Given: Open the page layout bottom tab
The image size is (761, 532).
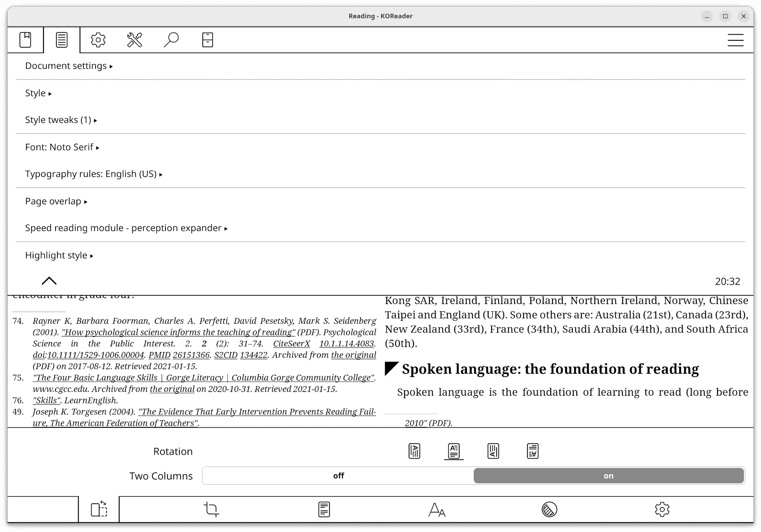Looking at the screenshot, I should coord(324,509).
